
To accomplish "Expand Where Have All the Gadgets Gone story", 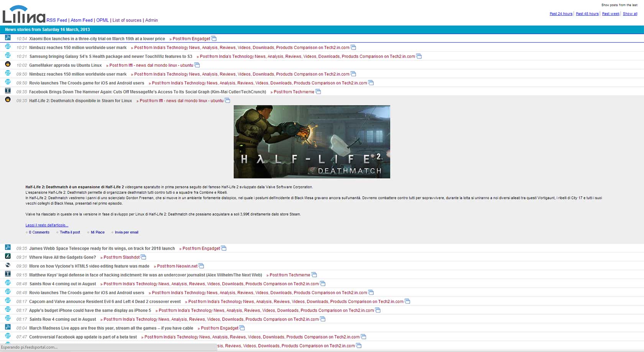I will tap(62, 257).
